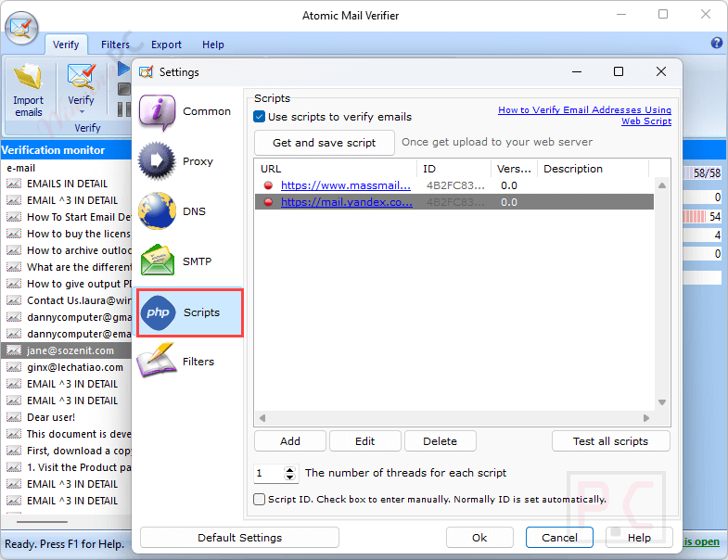Click Default Settings button

pyautogui.click(x=239, y=538)
